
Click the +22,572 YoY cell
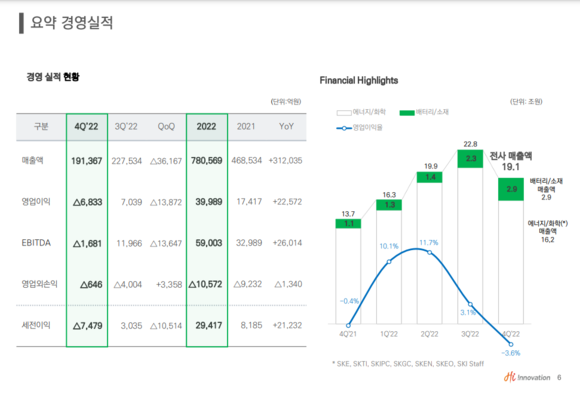[x=287, y=202]
